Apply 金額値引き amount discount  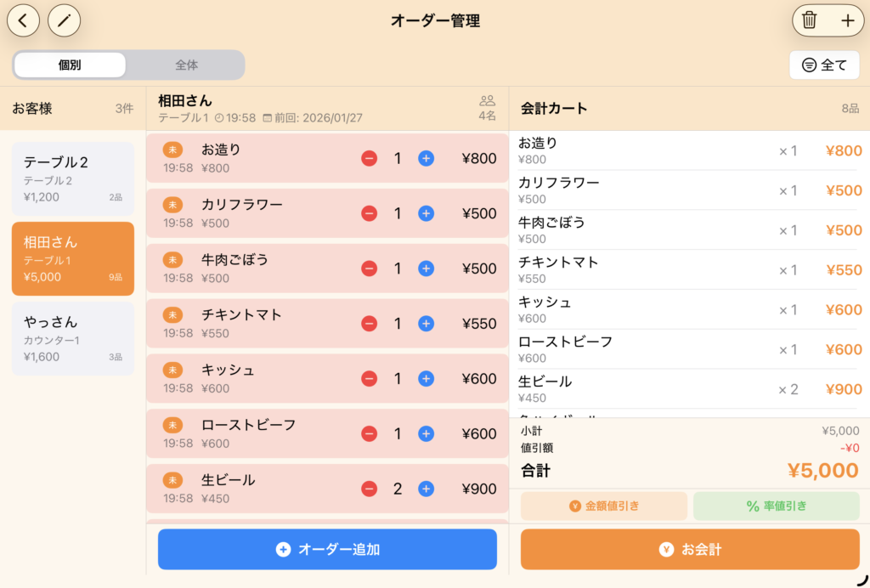pyautogui.click(x=603, y=506)
